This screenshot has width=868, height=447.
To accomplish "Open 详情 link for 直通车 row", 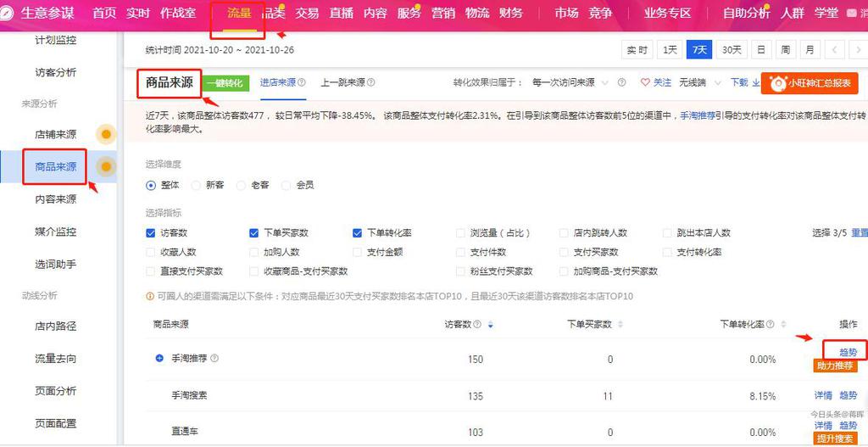I will click(x=823, y=426).
